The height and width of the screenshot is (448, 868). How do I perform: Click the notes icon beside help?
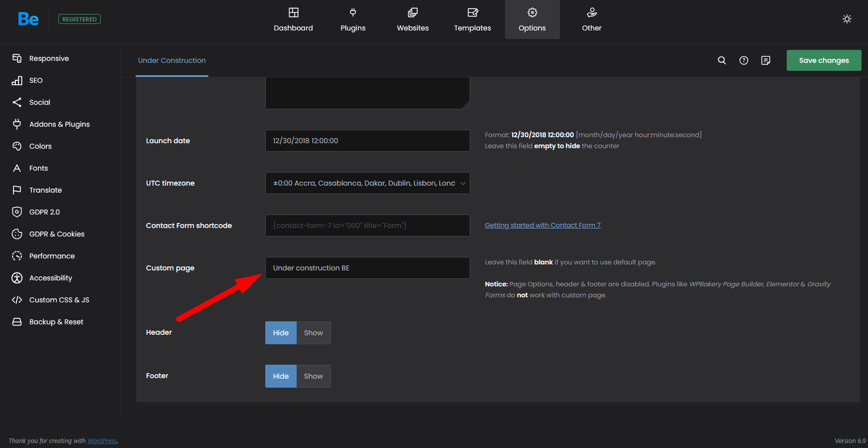point(765,60)
